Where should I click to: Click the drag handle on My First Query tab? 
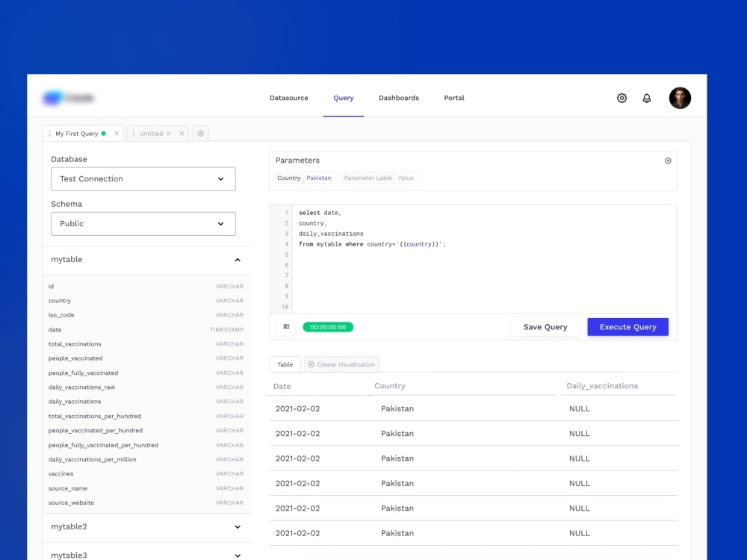pos(52,133)
